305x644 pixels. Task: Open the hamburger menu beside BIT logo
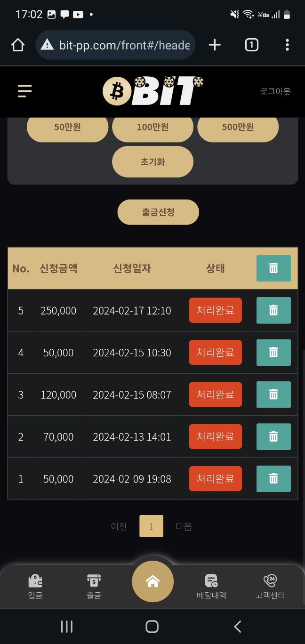click(24, 91)
